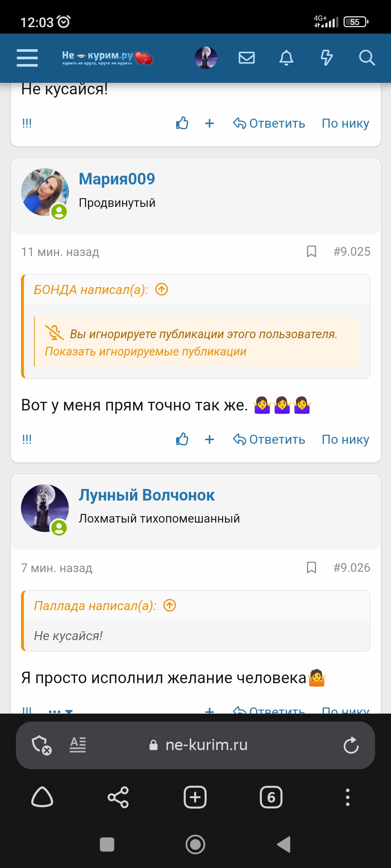Screen dimensions: 391x868
Task: Open forum search magnifier
Action: (x=366, y=58)
